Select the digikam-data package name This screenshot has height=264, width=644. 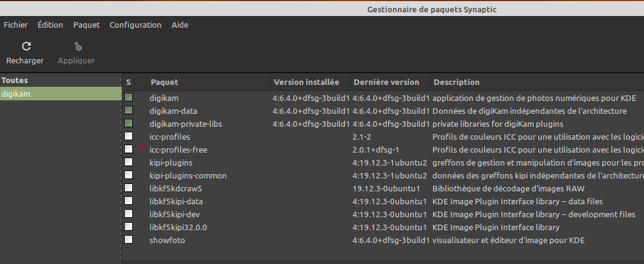(x=173, y=111)
